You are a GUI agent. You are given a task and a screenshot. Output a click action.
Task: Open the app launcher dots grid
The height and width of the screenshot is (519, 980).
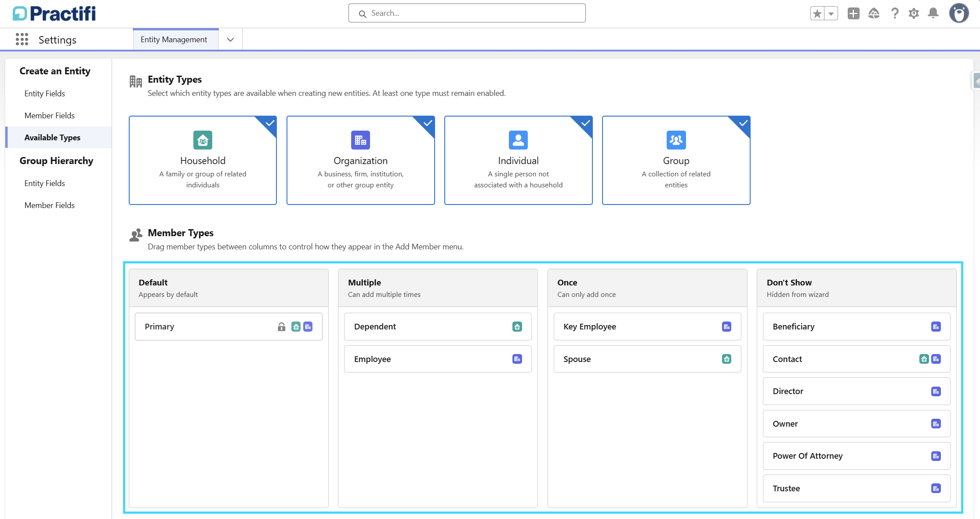pos(22,40)
